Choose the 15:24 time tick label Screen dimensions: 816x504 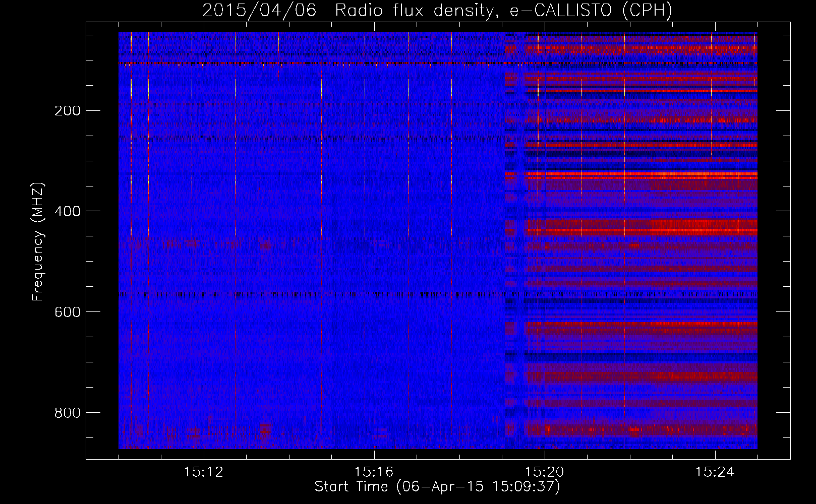715,472
